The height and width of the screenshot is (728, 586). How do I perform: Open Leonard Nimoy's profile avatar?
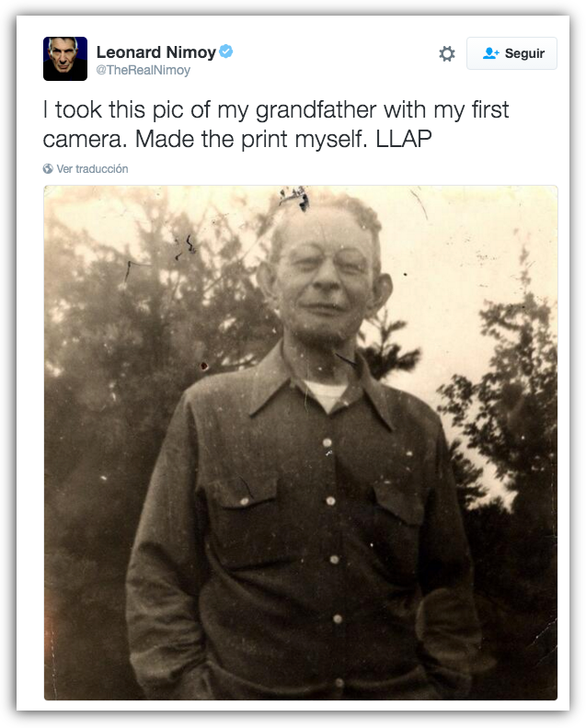pyautogui.click(x=65, y=59)
